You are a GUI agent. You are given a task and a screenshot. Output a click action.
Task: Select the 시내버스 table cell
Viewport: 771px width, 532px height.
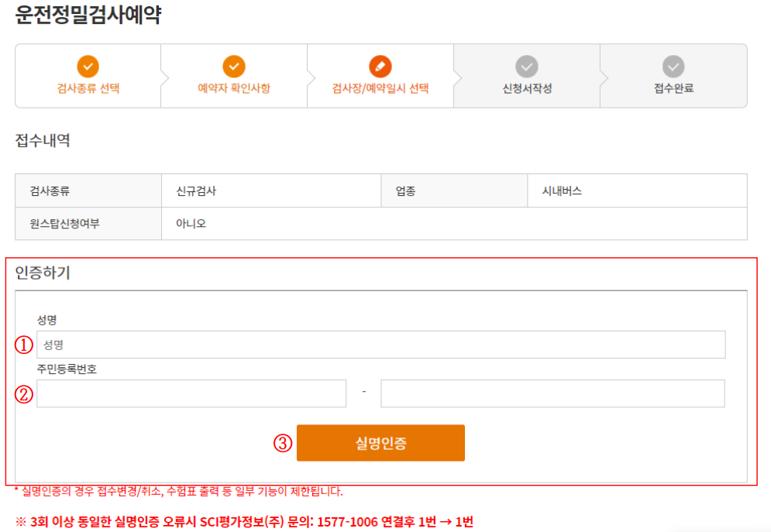562,190
